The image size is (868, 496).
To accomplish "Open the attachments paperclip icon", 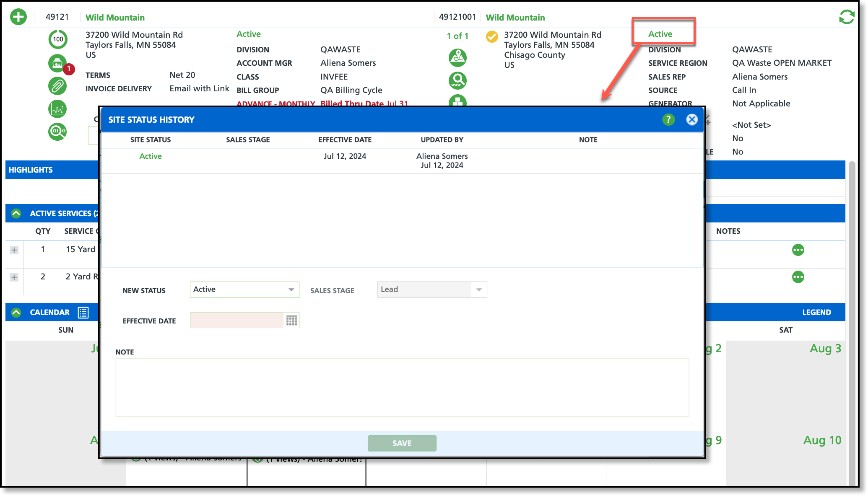I will 57,86.
